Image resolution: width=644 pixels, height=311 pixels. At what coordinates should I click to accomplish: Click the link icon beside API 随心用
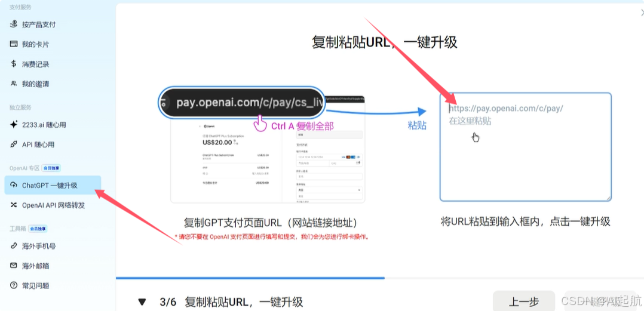14,144
